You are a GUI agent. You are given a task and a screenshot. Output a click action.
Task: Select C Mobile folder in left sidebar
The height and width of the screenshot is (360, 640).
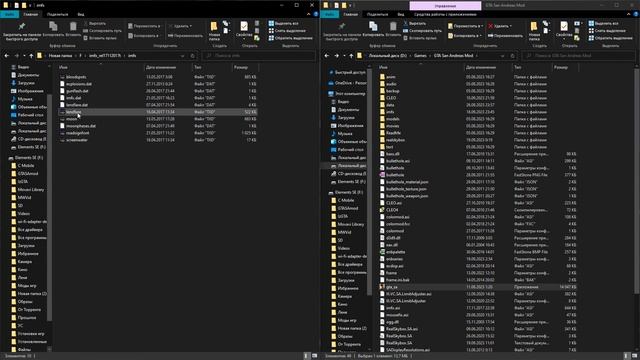point(25,166)
